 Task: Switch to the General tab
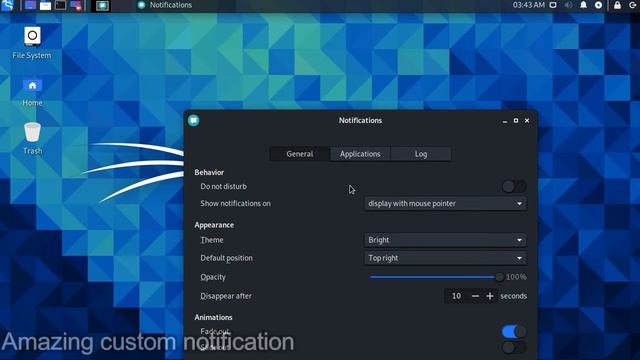[300, 154]
